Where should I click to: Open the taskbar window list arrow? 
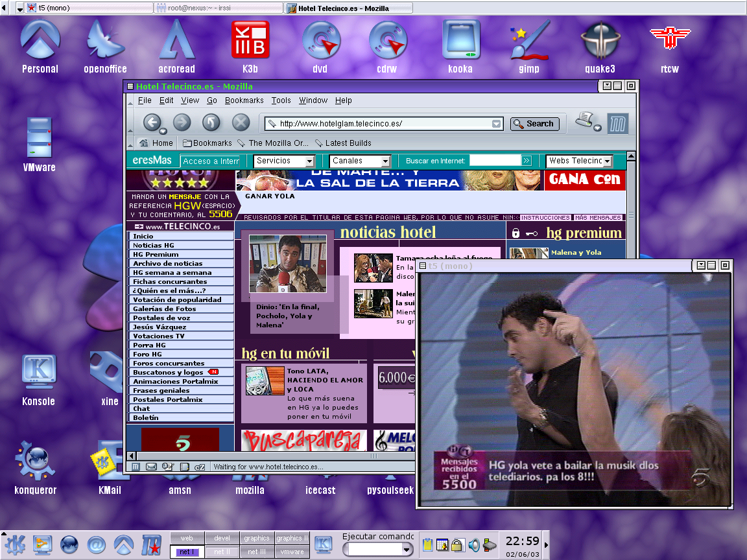click(20, 8)
